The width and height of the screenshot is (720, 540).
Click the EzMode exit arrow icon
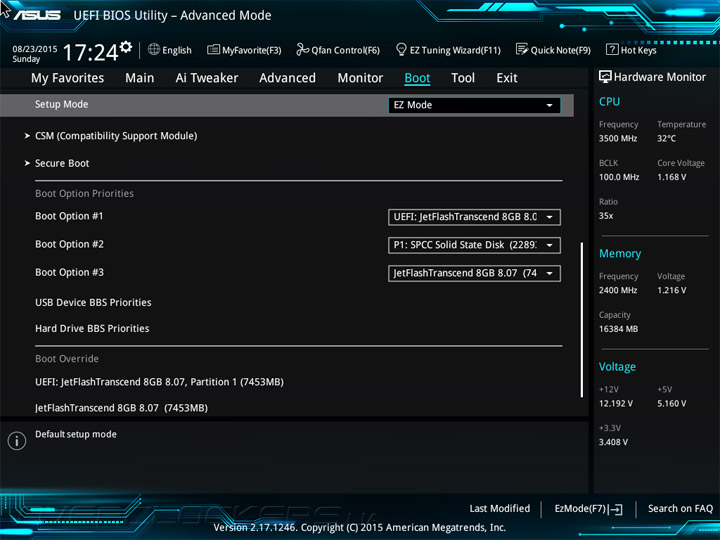point(616,509)
